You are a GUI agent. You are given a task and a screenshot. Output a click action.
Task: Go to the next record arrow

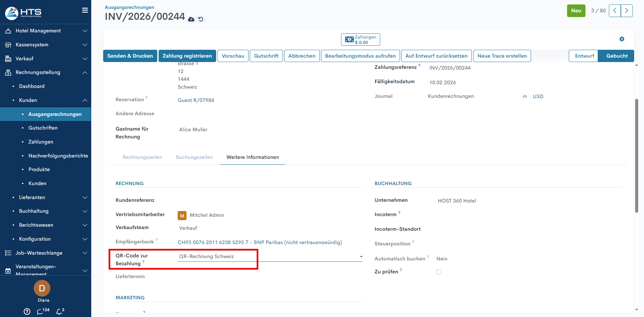click(x=627, y=11)
